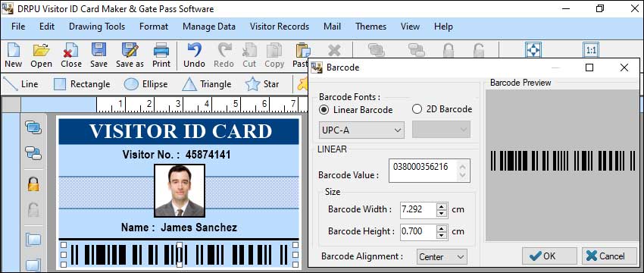Open the Drawing Tools menu
The image size is (644, 273).
pos(97,27)
